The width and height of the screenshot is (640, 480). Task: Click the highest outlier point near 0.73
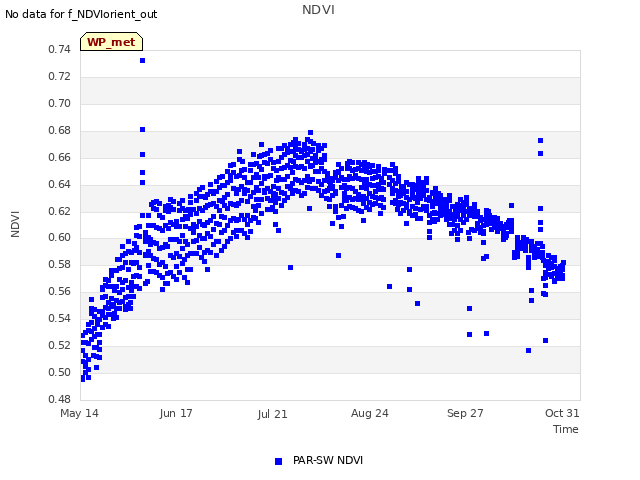(x=142, y=60)
